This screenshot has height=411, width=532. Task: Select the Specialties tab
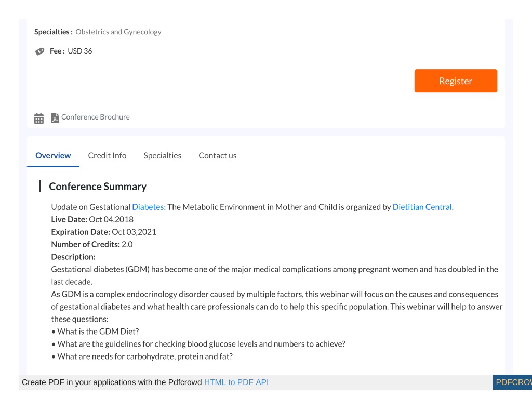pos(163,155)
